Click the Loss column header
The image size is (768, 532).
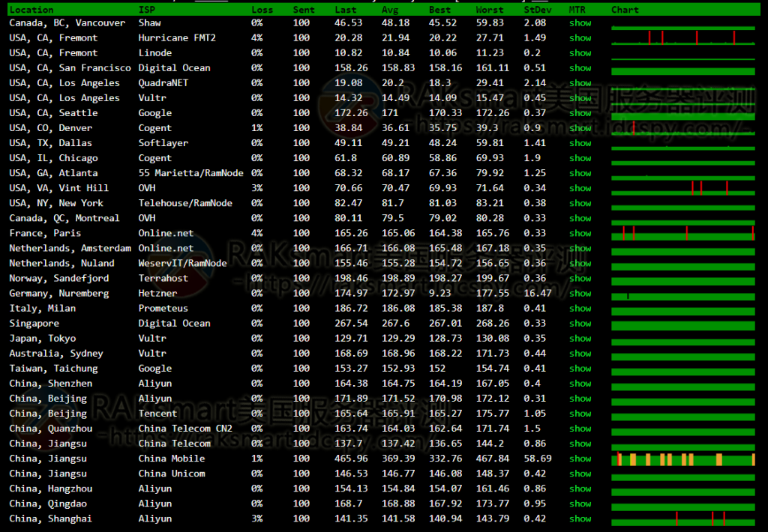point(262,10)
